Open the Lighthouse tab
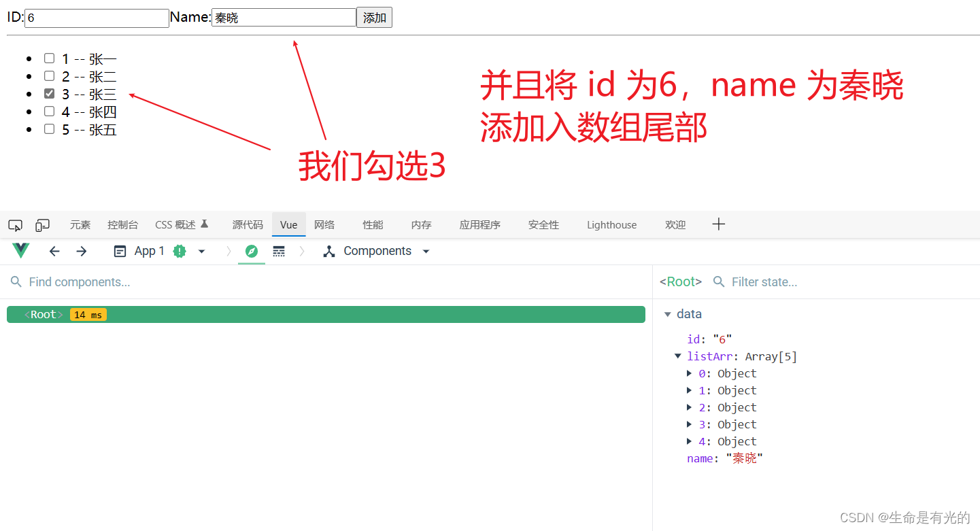The width and height of the screenshot is (980, 531). (612, 225)
